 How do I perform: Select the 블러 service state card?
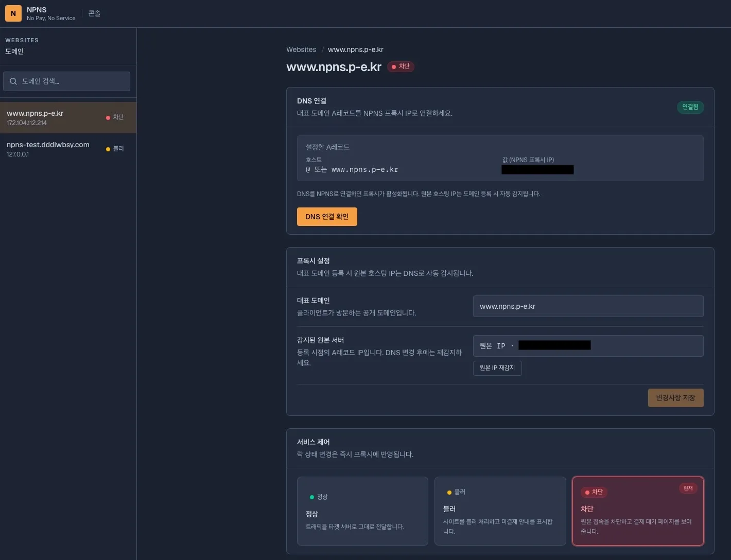coord(500,511)
